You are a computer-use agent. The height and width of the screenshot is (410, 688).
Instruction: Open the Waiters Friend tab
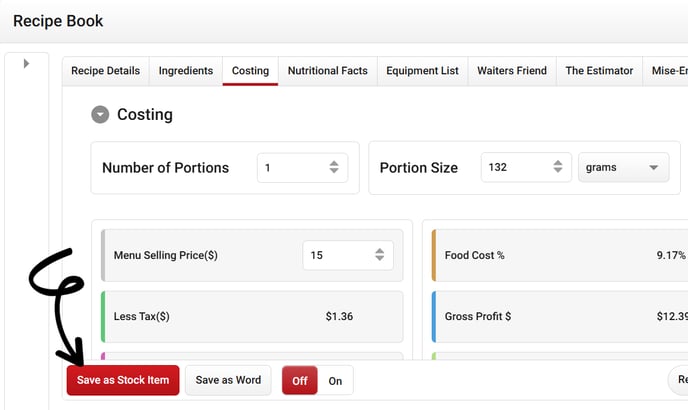(512, 71)
